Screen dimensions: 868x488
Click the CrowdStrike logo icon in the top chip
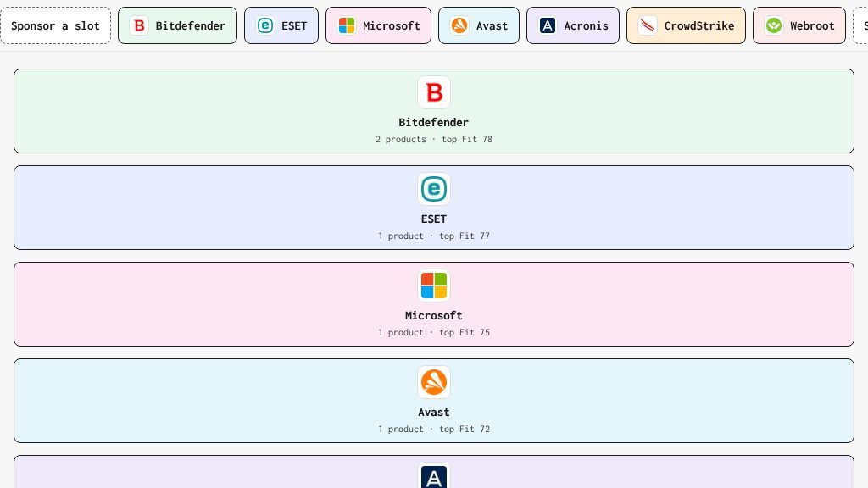click(x=648, y=25)
